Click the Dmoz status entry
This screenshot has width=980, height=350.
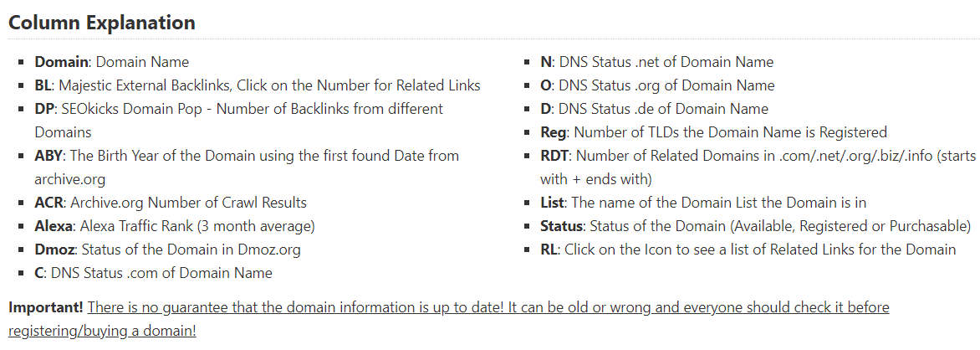pyautogui.click(x=167, y=250)
